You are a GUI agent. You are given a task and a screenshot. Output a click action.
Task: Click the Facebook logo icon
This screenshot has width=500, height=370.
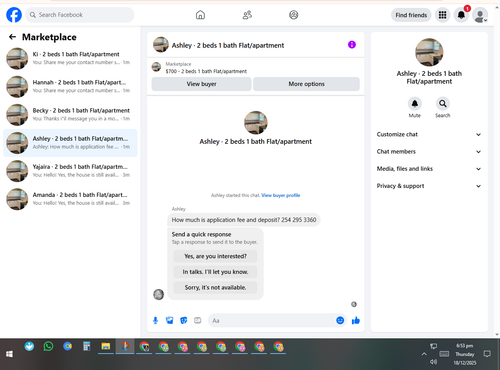pyautogui.click(x=14, y=15)
